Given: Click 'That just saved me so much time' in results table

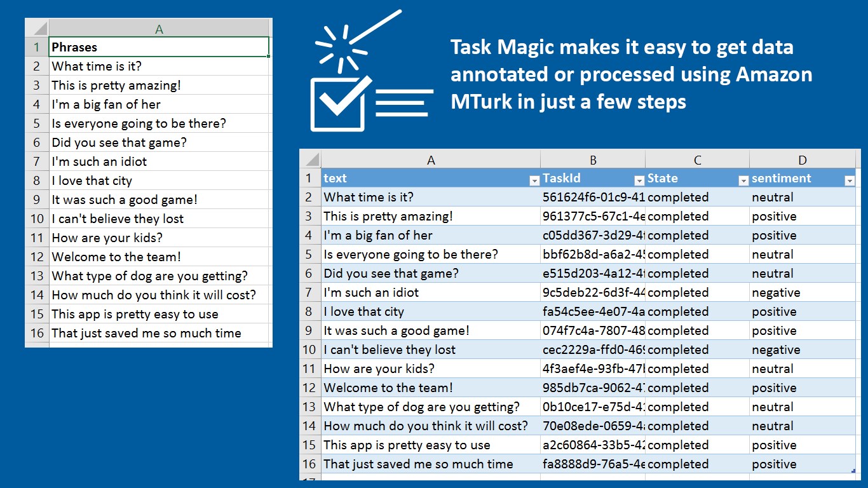Looking at the screenshot, I should (431, 464).
